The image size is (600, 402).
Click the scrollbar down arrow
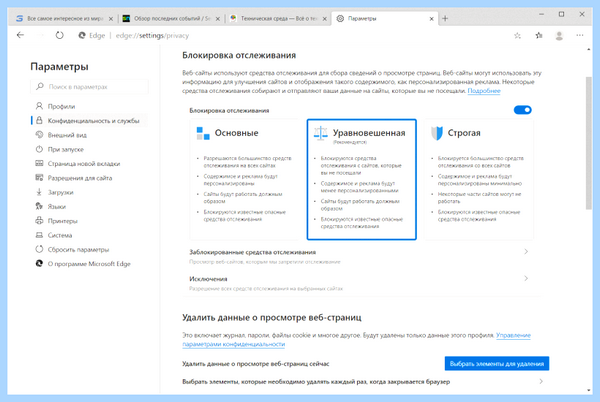[x=589, y=390]
